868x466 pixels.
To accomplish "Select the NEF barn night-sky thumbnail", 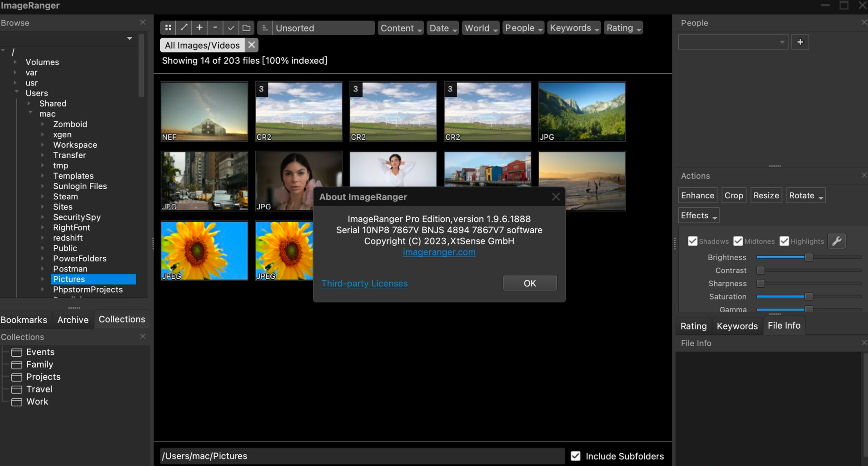I will tap(204, 111).
